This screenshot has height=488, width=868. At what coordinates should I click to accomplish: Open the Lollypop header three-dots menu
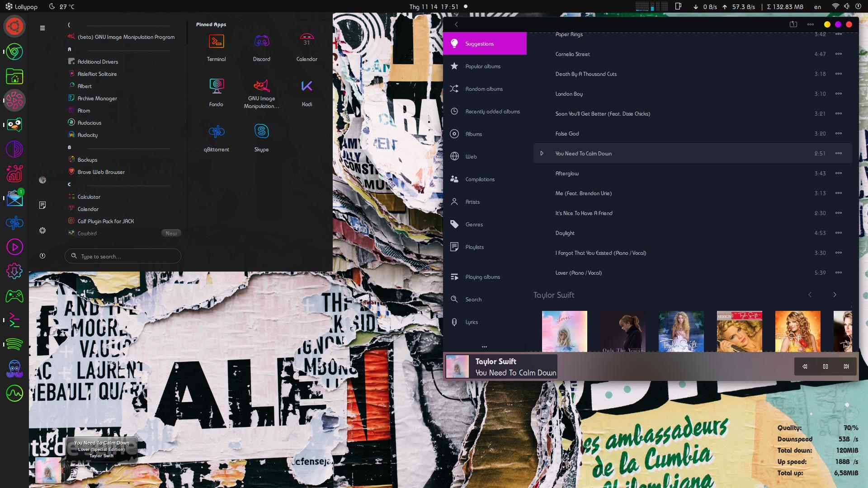pos(811,24)
